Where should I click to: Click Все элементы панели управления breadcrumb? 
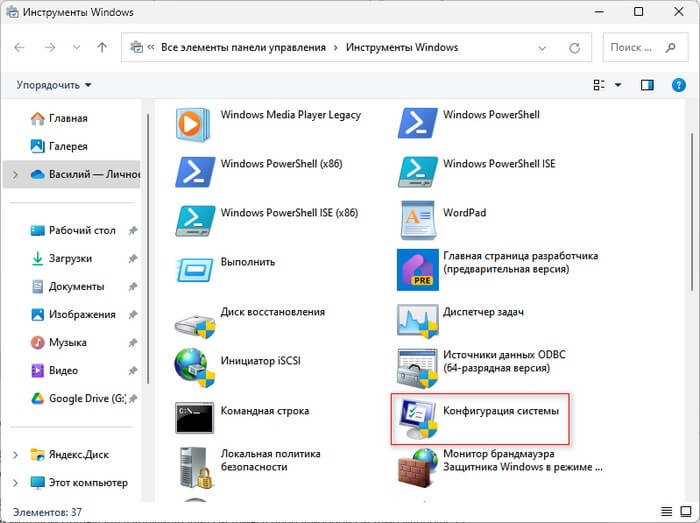[243, 47]
